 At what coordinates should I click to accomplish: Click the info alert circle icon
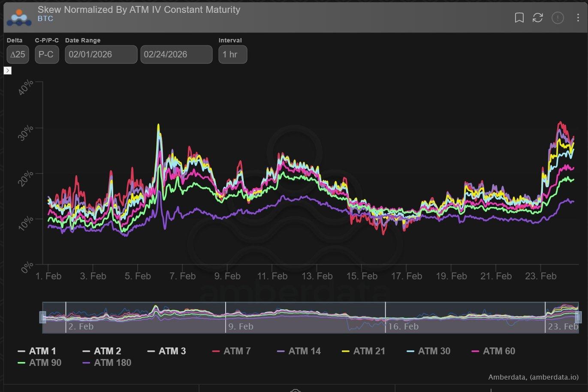557,18
